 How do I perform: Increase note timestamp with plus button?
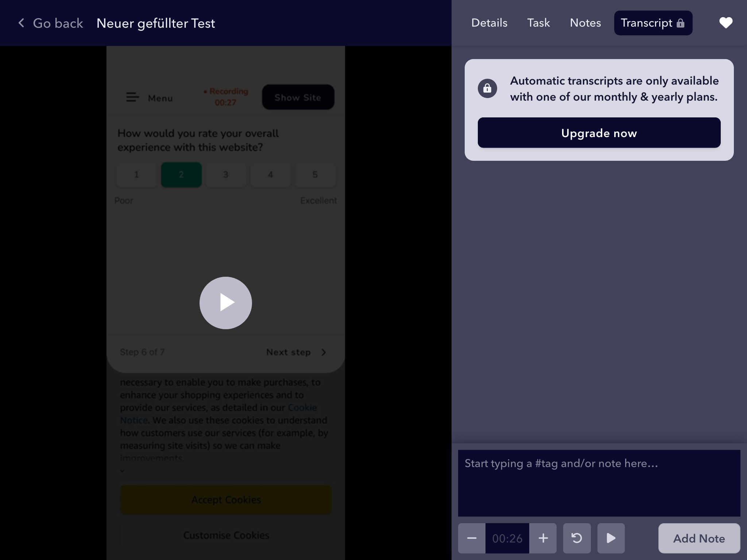[543, 538]
